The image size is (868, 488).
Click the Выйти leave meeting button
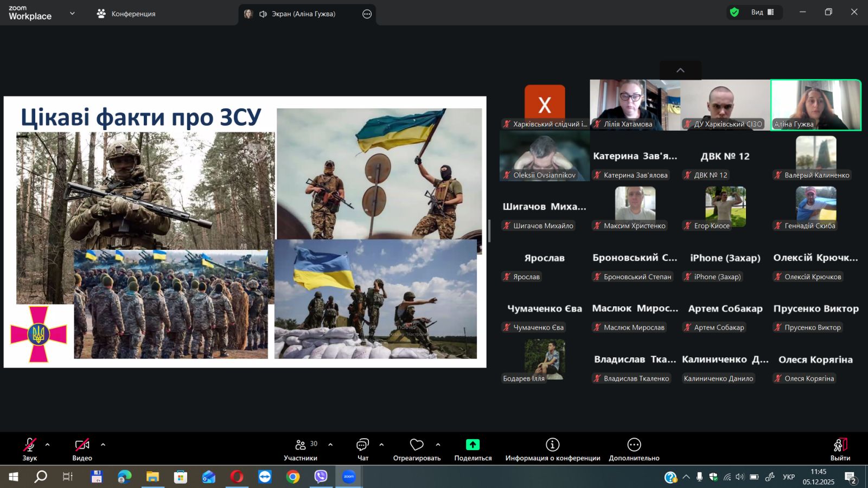pyautogui.click(x=840, y=449)
